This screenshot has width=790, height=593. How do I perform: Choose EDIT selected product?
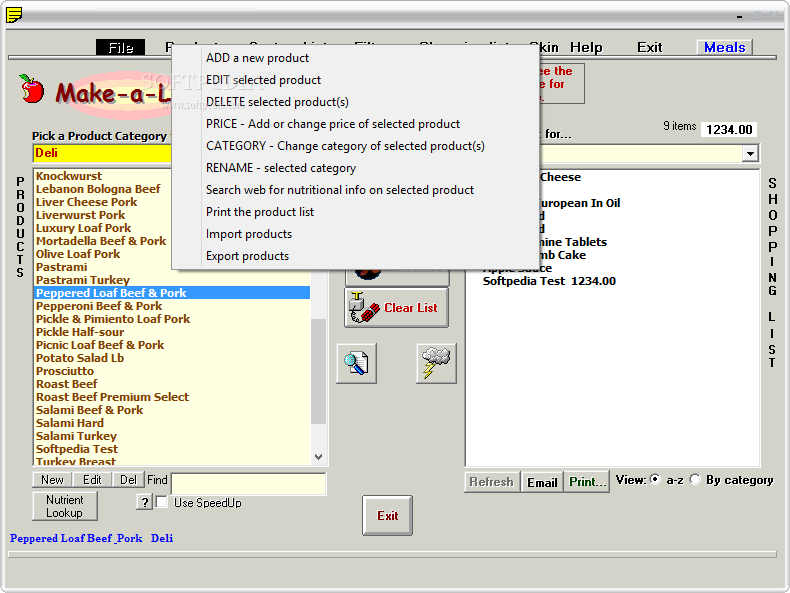click(x=263, y=80)
